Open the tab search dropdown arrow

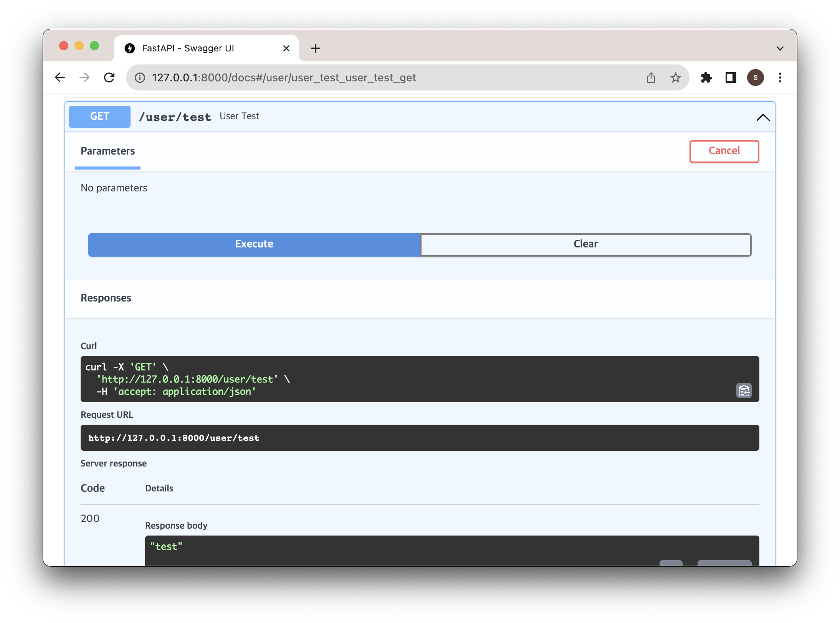(x=780, y=48)
